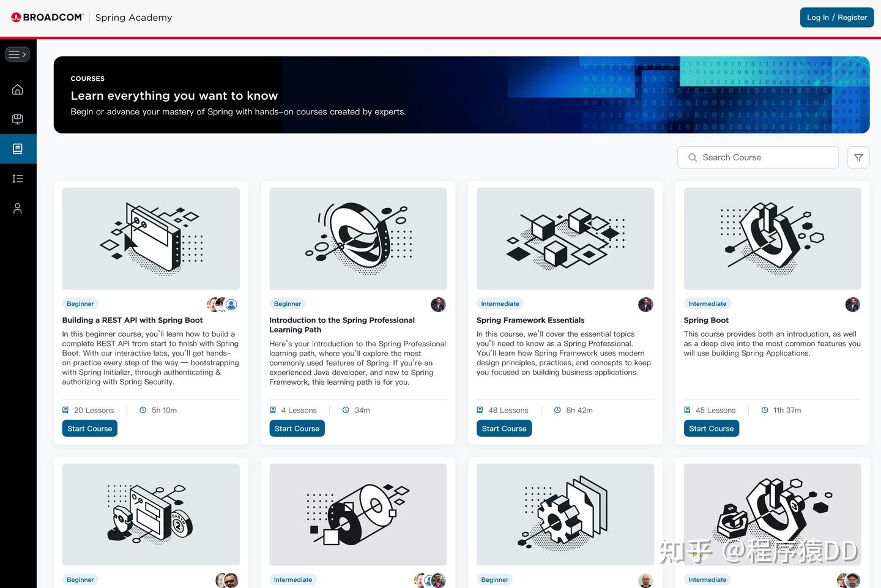This screenshot has height=588, width=881.
Task: Open the Spring Boot course title
Action: click(706, 320)
